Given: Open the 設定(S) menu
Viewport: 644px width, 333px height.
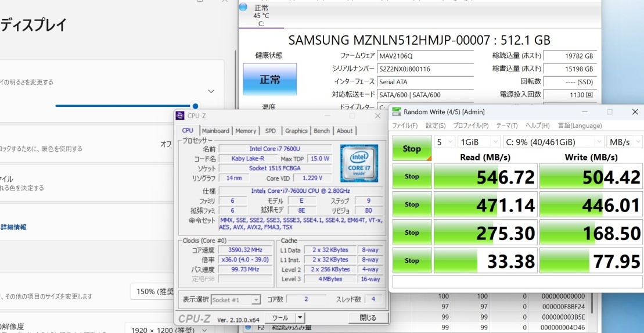Looking at the screenshot, I should [436, 126].
